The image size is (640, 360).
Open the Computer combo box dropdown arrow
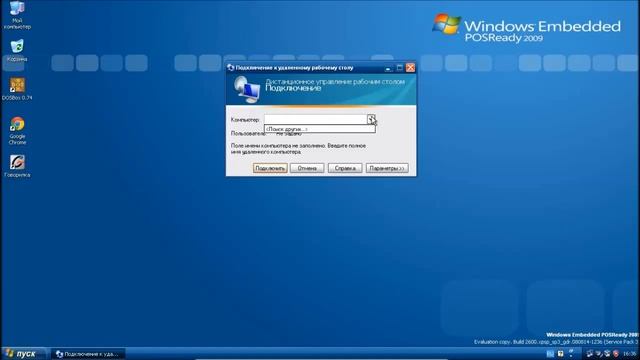(x=371, y=119)
